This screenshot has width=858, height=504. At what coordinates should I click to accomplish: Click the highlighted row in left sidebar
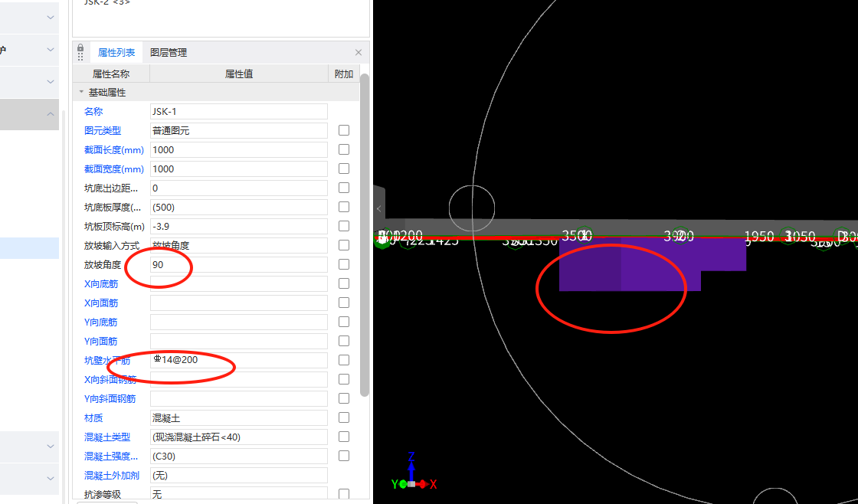pyautogui.click(x=30, y=248)
